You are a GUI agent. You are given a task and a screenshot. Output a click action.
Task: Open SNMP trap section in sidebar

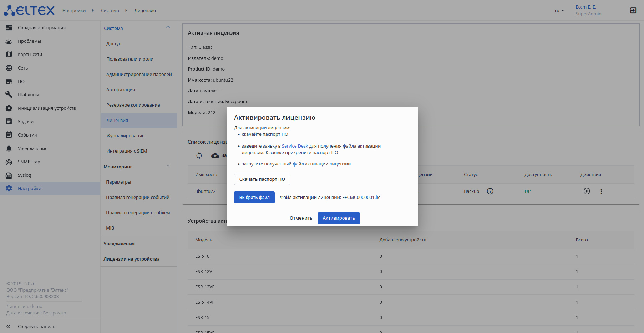click(29, 162)
